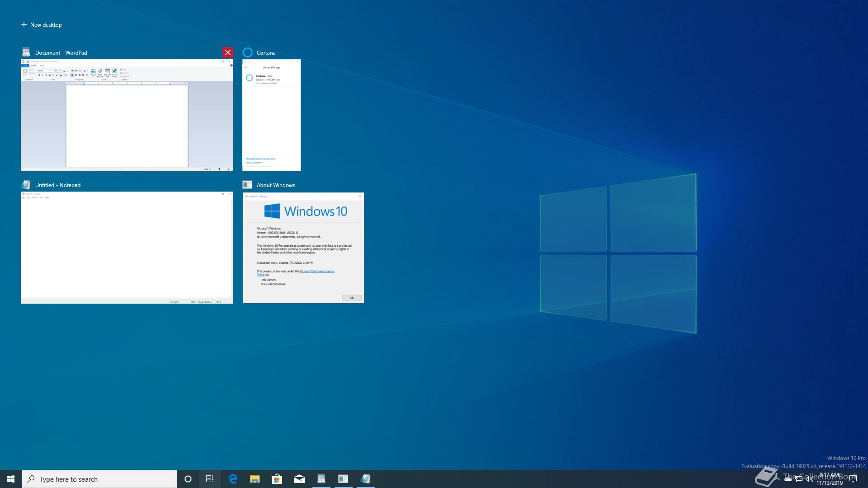Select the Untitled - Notepad window thumbnail

(x=127, y=248)
